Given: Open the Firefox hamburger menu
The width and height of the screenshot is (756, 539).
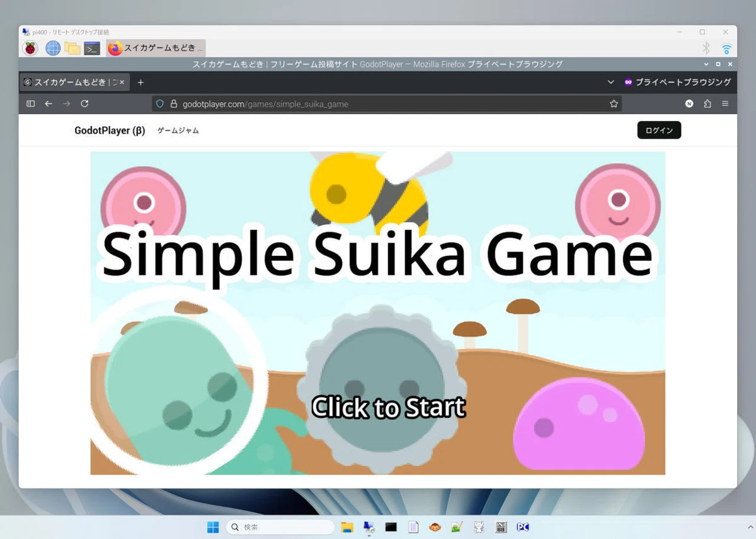Looking at the screenshot, I should tap(725, 104).
